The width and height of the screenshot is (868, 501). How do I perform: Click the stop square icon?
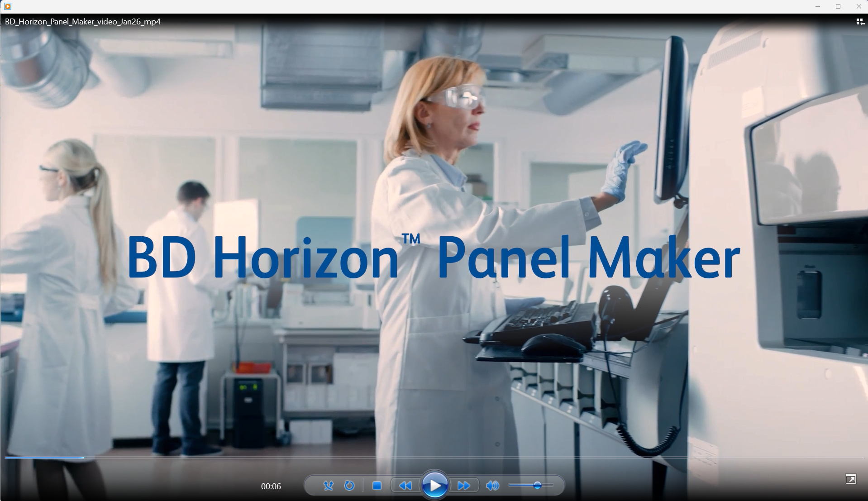377,485
